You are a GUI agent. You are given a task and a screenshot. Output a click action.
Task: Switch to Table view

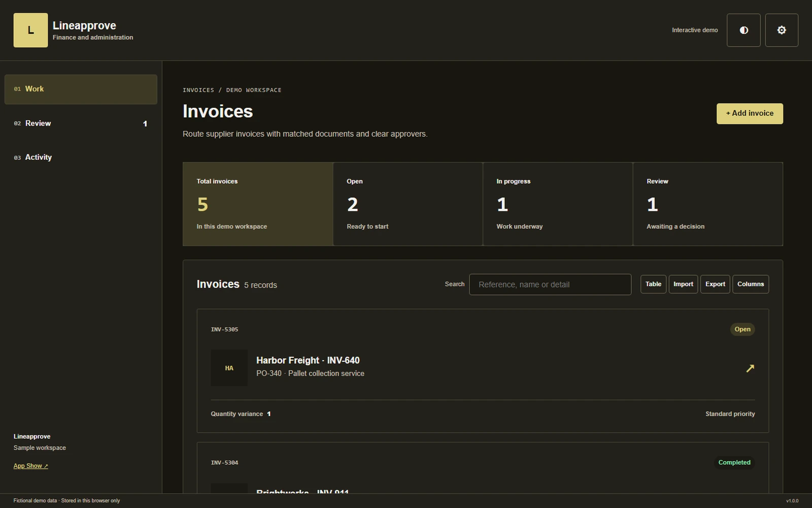653,284
